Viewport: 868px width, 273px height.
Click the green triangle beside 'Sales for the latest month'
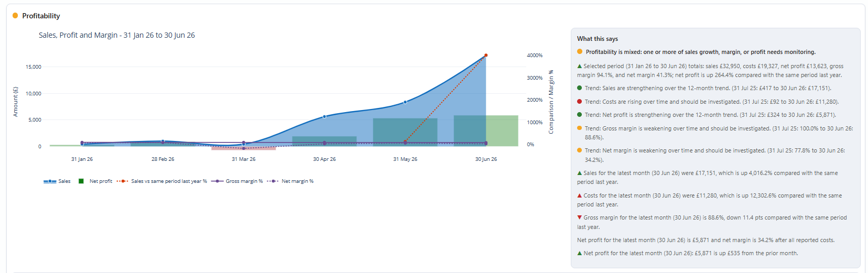(580, 173)
